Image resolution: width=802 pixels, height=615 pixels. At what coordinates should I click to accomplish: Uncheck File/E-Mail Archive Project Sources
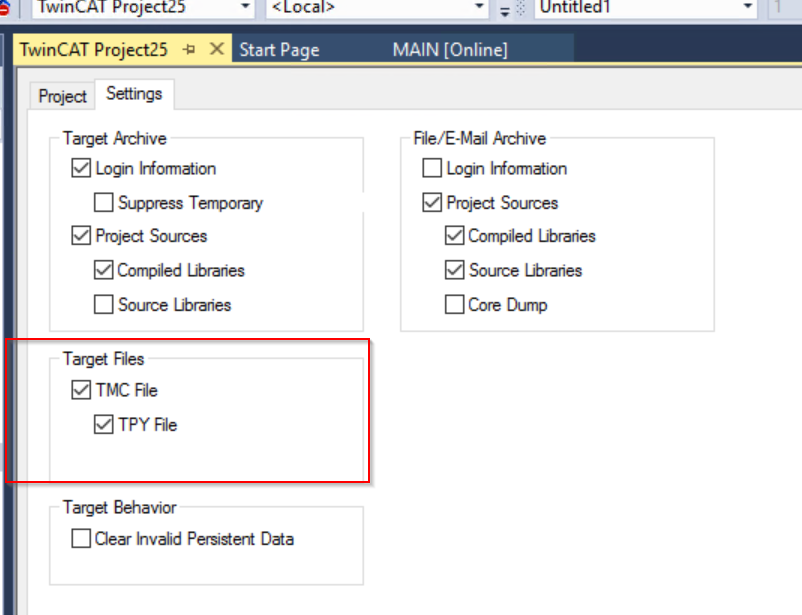tap(432, 203)
